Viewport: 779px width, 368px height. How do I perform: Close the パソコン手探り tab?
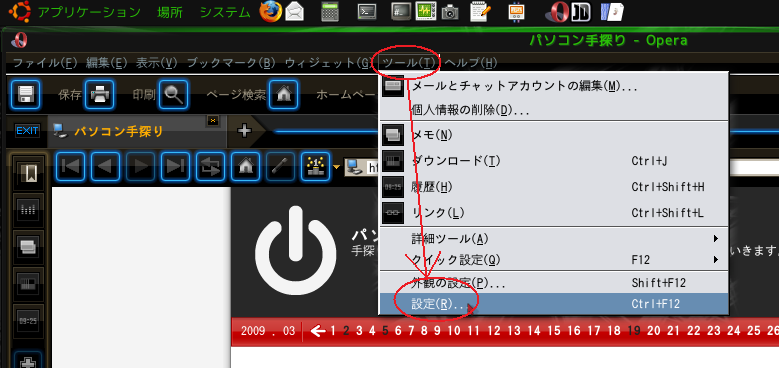click(x=213, y=121)
